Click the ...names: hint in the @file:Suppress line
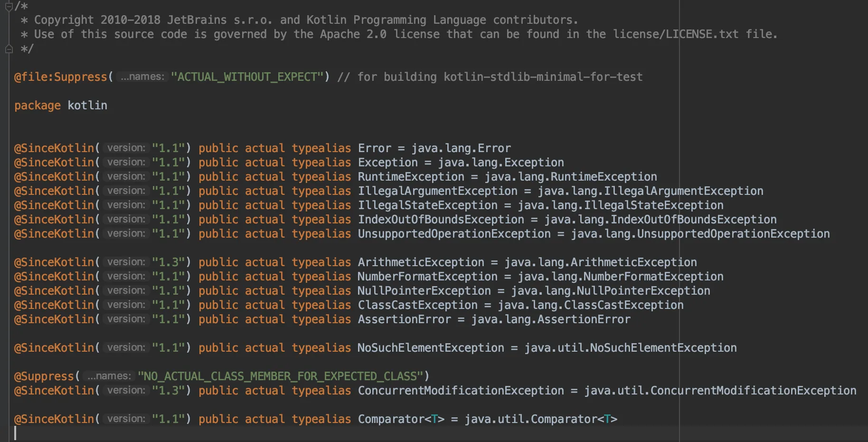Viewport: 868px width, 442px height. pos(142,77)
